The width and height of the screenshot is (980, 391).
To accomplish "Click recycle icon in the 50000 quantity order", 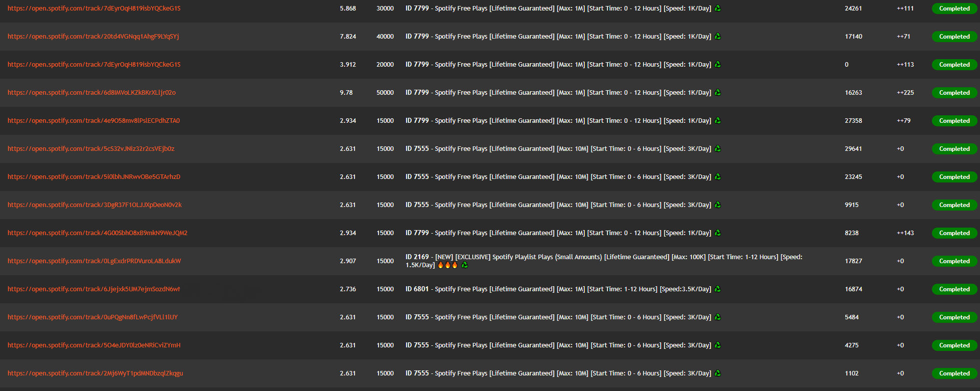I will [718, 93].
